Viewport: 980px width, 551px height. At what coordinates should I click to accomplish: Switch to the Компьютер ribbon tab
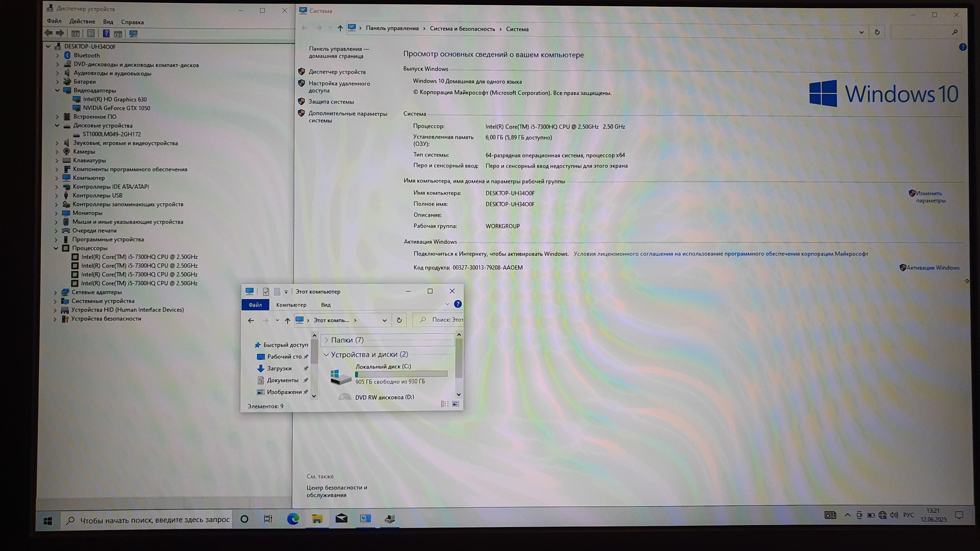pyautogui.click(x=291, y=305)
